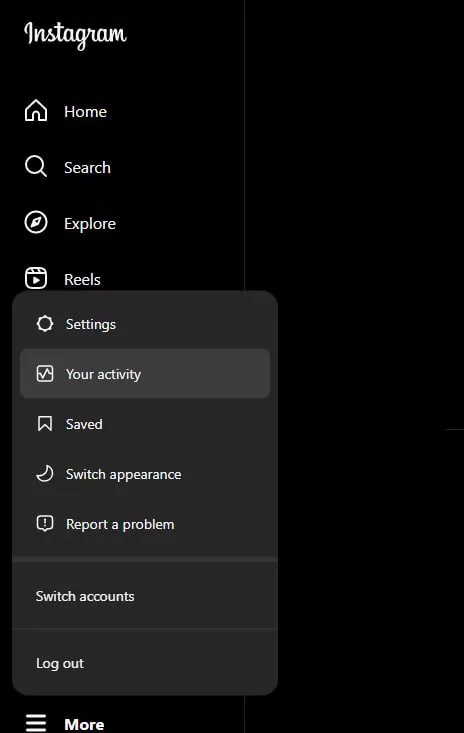464x733 pixels.
Task: Open Explore via the compass icon
Action: 36,223
